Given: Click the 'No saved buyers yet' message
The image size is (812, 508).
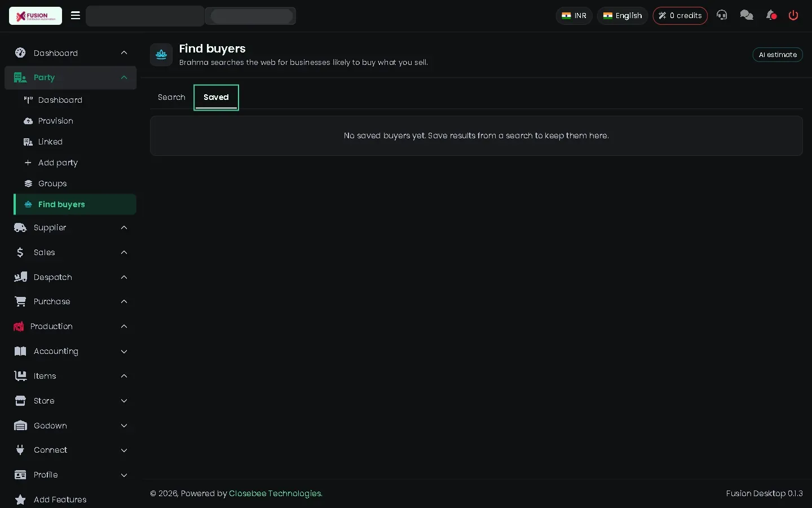Looking at the screenshot, I should (476, 135).
